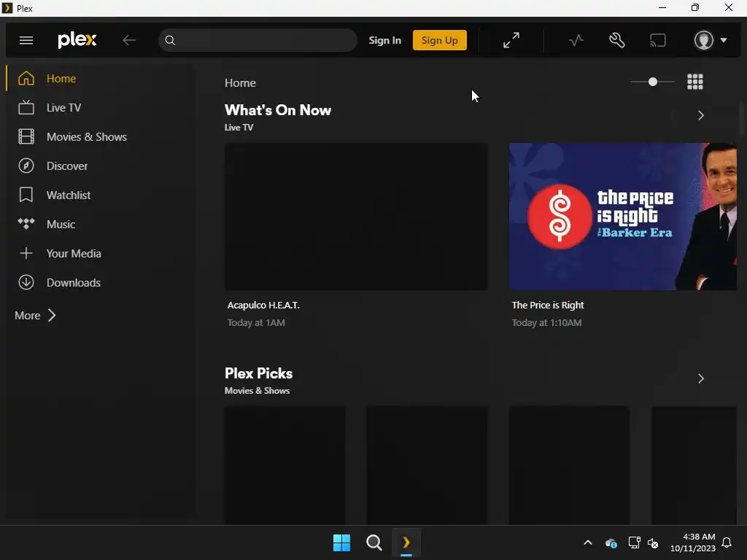Click the Home breadcrumb title
This screenshot has width=747, height=560.
coord(240,83)
